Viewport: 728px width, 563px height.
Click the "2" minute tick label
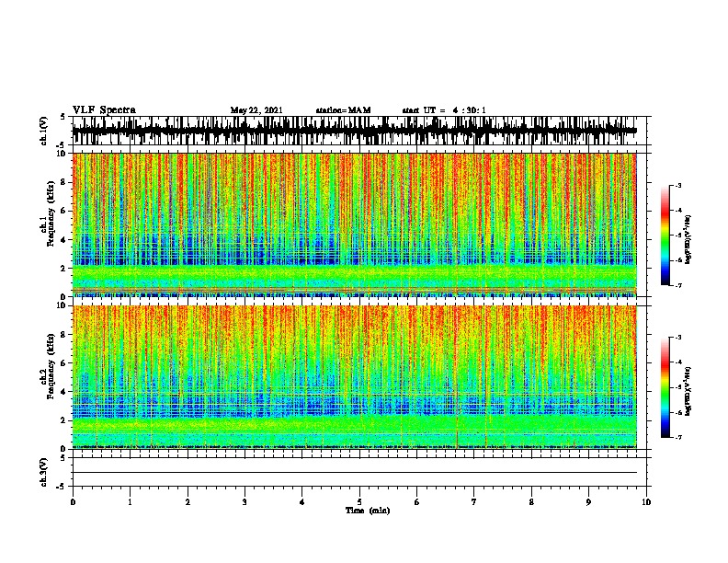pyautogui.click(x=188, y=501)
